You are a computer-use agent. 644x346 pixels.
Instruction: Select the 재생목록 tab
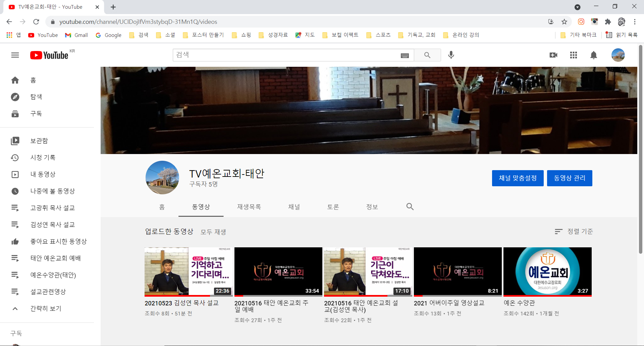point(249,207)
